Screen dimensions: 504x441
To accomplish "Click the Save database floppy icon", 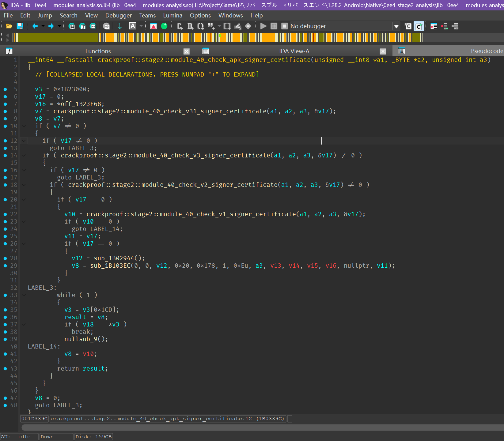I will tap(20, 26).
